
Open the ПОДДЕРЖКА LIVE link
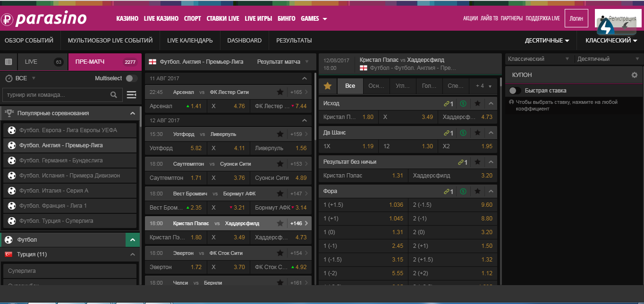click(x=542, y=18)
